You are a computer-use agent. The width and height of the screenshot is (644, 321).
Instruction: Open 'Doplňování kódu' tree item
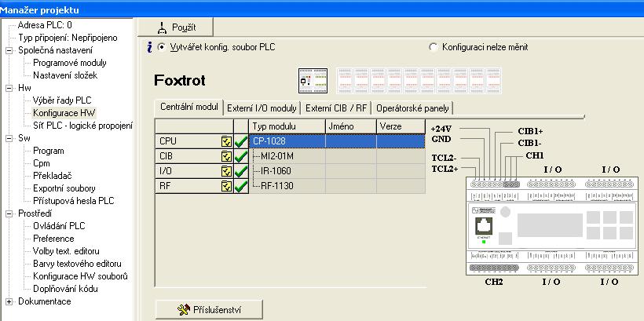click(66, 289)
